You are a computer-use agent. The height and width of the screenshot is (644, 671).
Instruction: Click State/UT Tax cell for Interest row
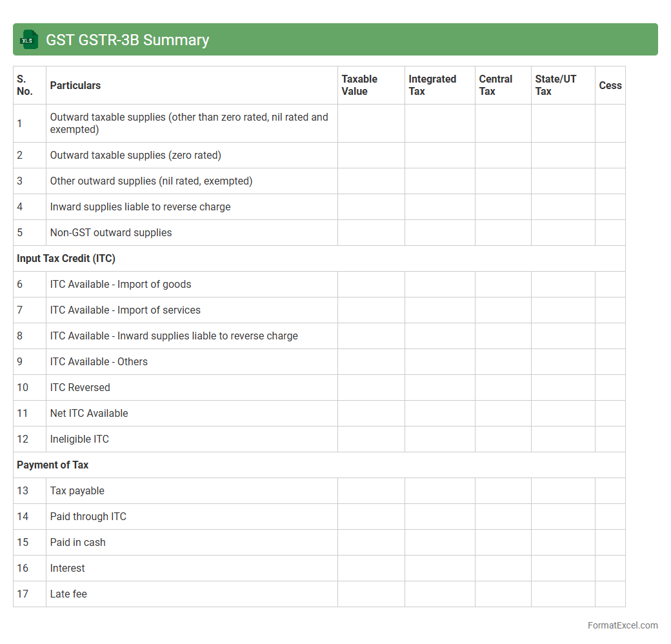[x=563, y=569]
